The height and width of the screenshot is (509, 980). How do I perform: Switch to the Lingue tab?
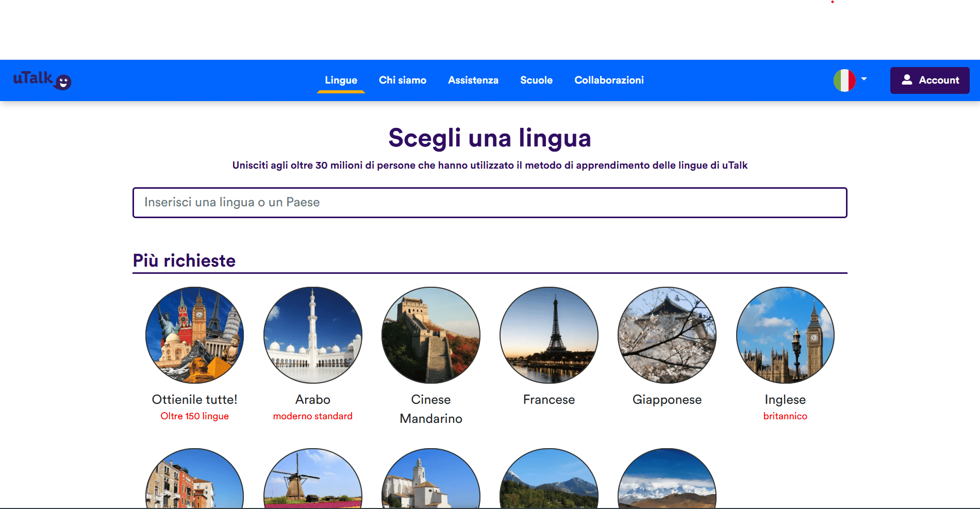pos(340,80)
